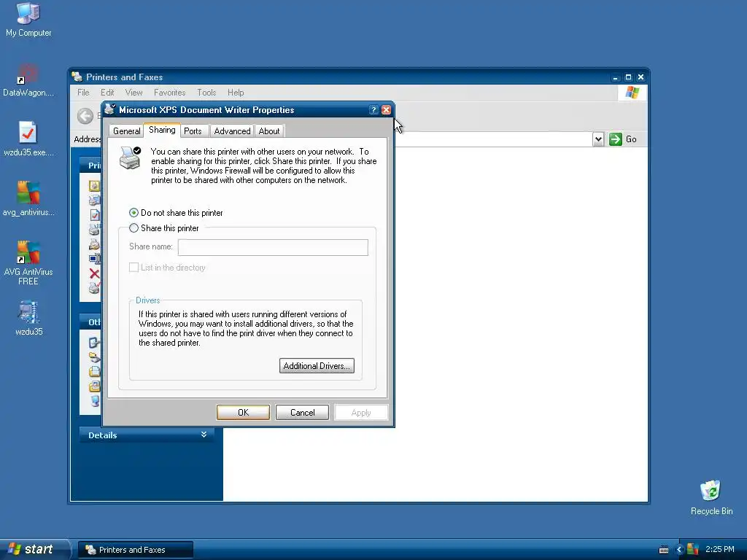Open the Start menu
This screenshot has width=747, height=560.
point(34,549)
